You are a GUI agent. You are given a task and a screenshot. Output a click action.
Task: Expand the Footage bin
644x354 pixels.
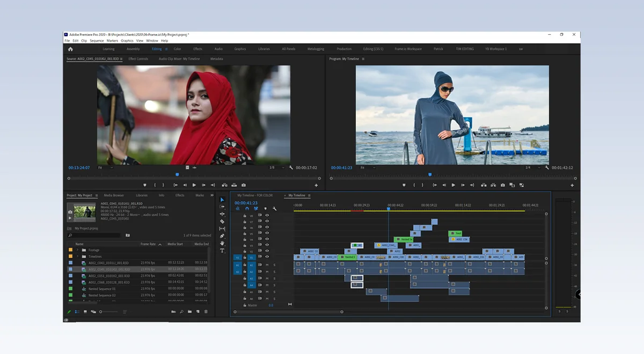pos(78,249)
